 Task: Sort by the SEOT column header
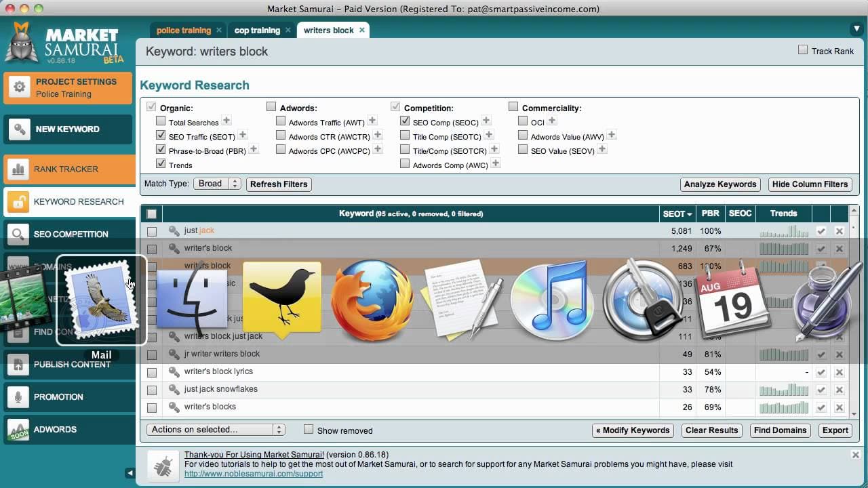pyautogui.click(x=677, y=213)
